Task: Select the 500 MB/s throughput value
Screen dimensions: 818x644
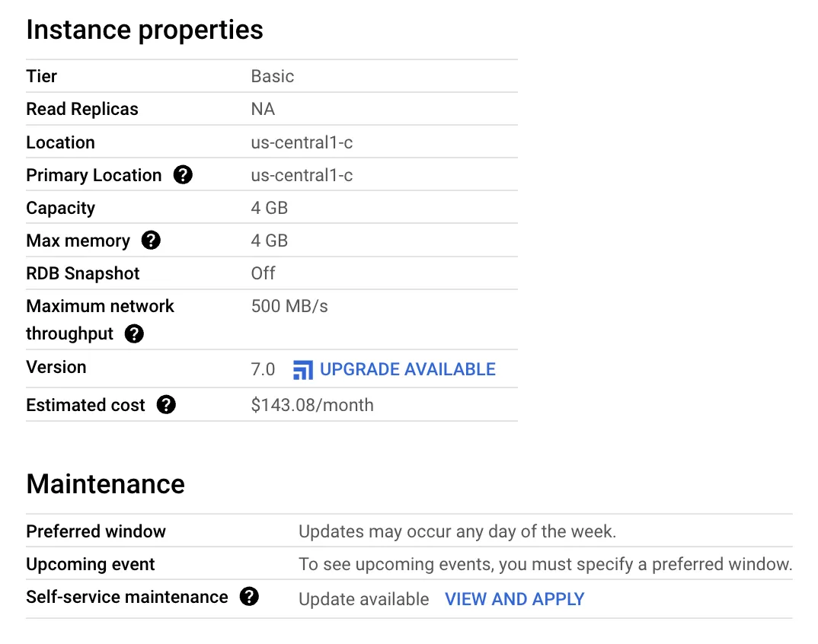Action: click(289, 306)
